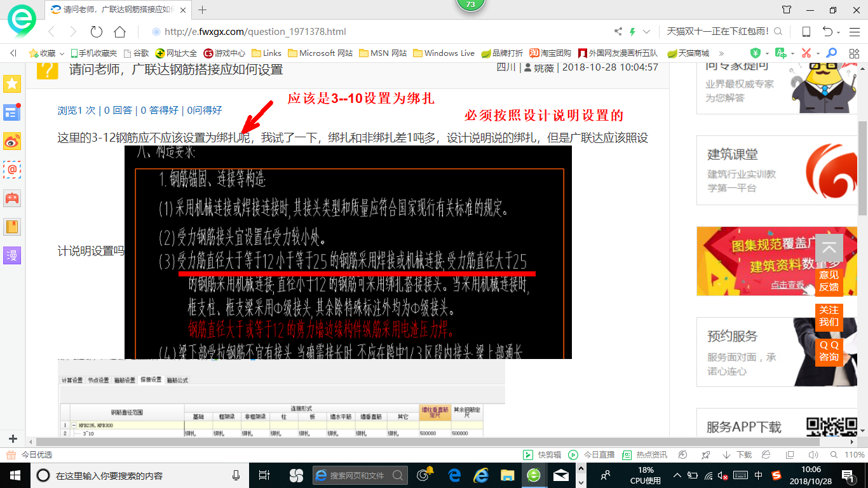Open the Links bookmark folder

pos(267,53)
